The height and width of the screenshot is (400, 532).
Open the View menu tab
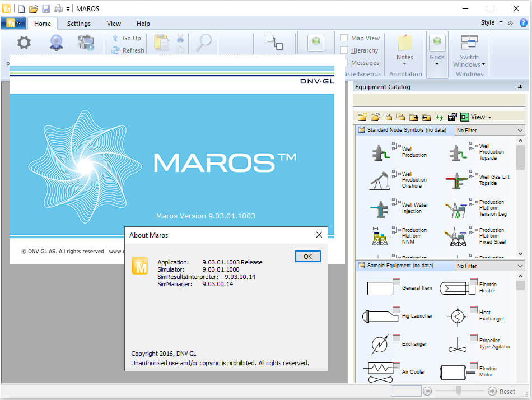pos(114,24)
